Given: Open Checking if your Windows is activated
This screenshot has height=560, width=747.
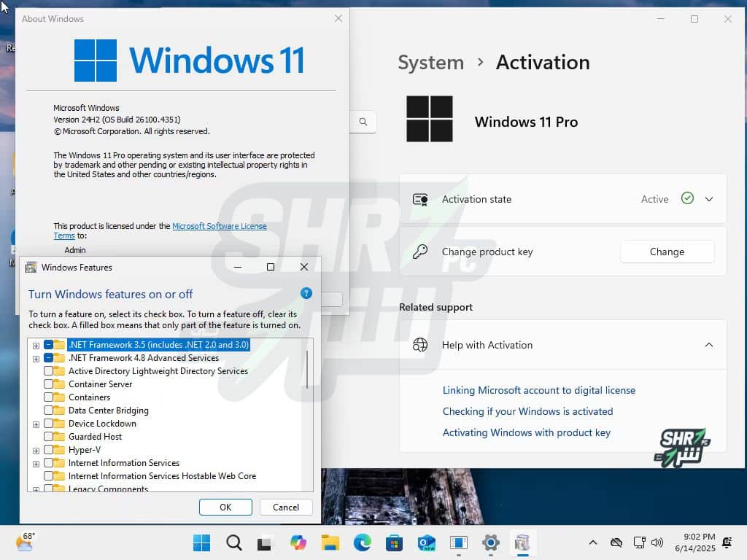Looking at the screenshot, I should [x=527, y=411].
